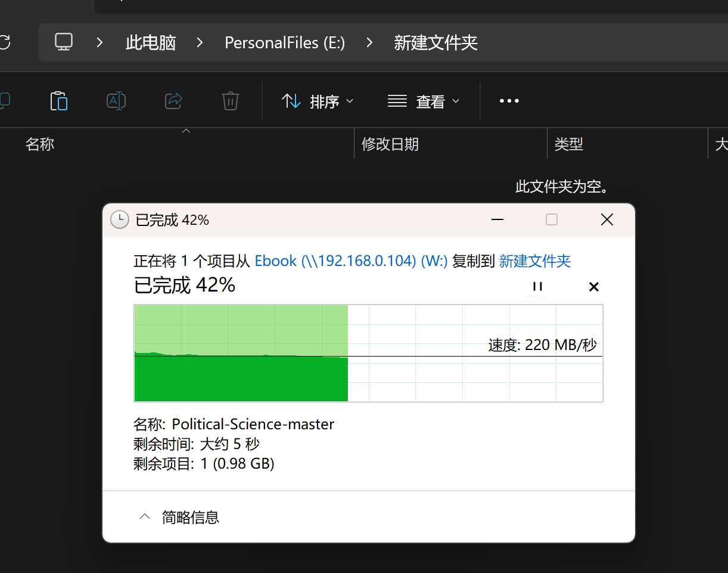Viewport: 728px width, 573px height.
Task: Click the refresh icon beside address bar
Action: pos(5,42)
